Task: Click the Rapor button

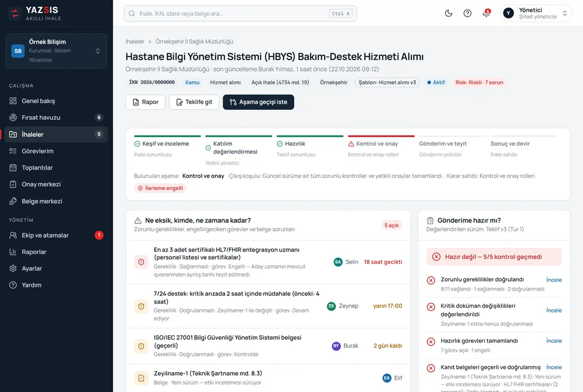Action: pos(145,102)
